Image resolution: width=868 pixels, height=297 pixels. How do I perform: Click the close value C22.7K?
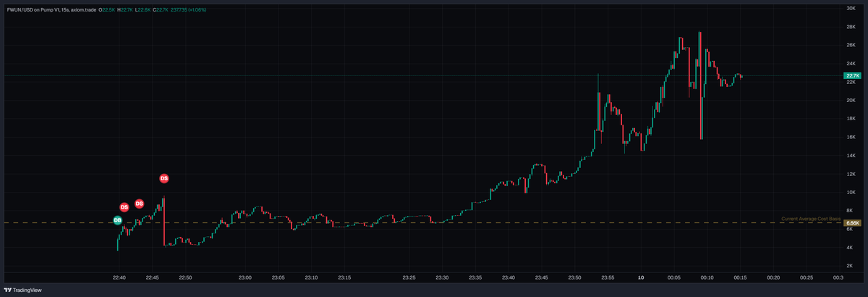pos(160,10)
